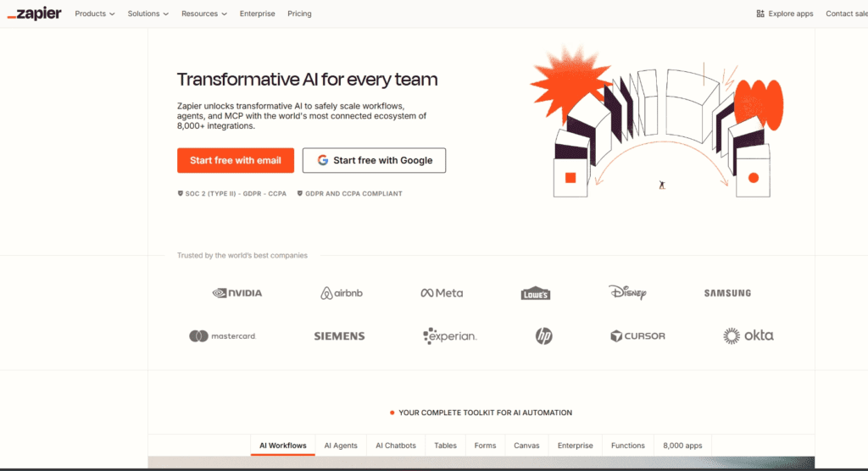The height and width of the screenshot is (471, 868).
Task: Click the Airbnb company logo
Action: tap(342, 293)
